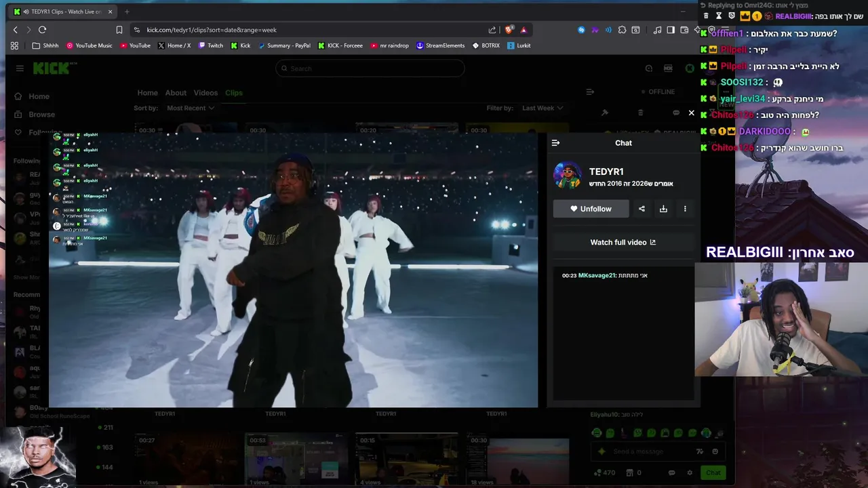Click the trash icon above the chat
This screenshot has width=868, height=488.
click(x=640, y=113)
